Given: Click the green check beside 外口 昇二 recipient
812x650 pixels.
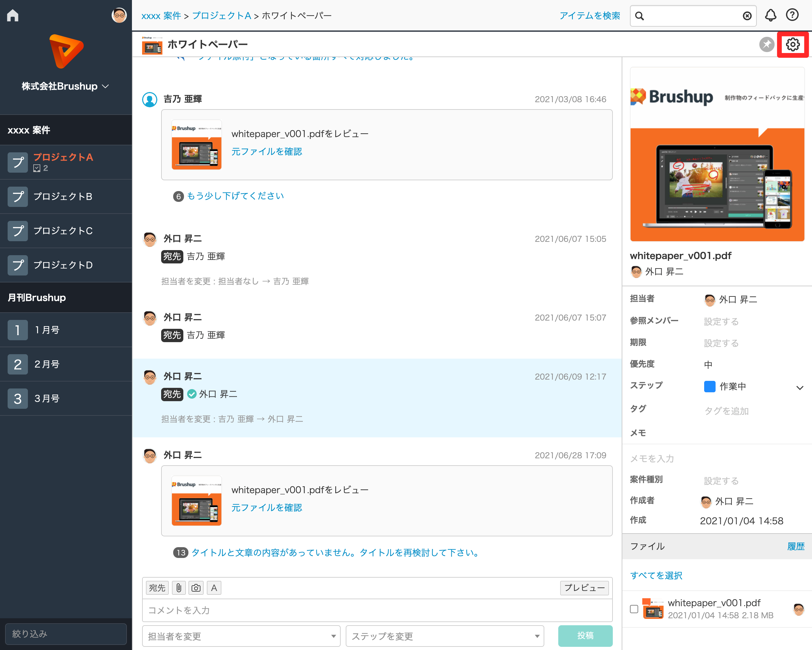Looking at the screenshot, I should pyautogui.click(x=192, y=394).
